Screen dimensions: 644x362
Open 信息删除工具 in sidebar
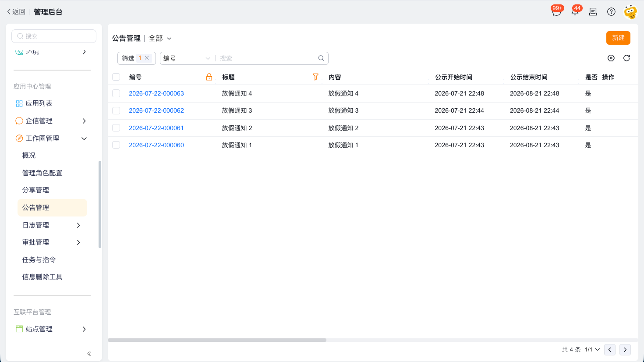tap(42, 277)
